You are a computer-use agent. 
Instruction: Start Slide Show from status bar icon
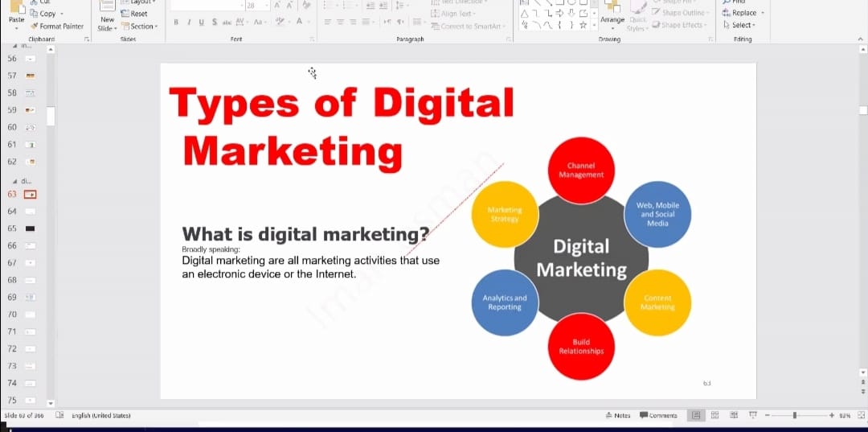753,415
